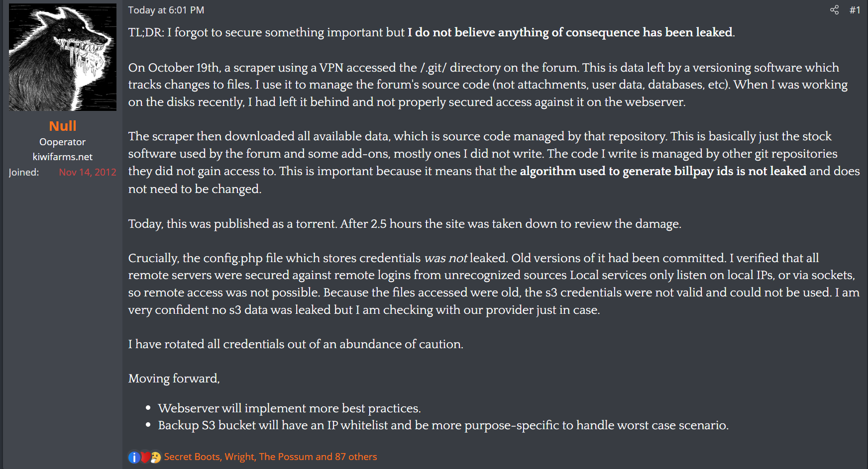This screenshot has height=469, width=868.
Task: Open the Null username profile
Action: pyautogui.click(x=63, y=126)
